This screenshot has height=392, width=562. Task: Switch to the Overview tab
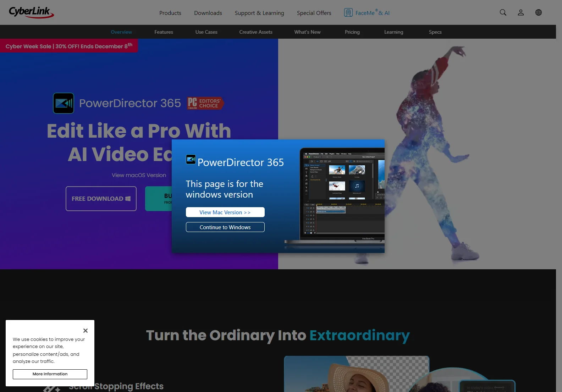pyautogui.click(x=121, y=32)
